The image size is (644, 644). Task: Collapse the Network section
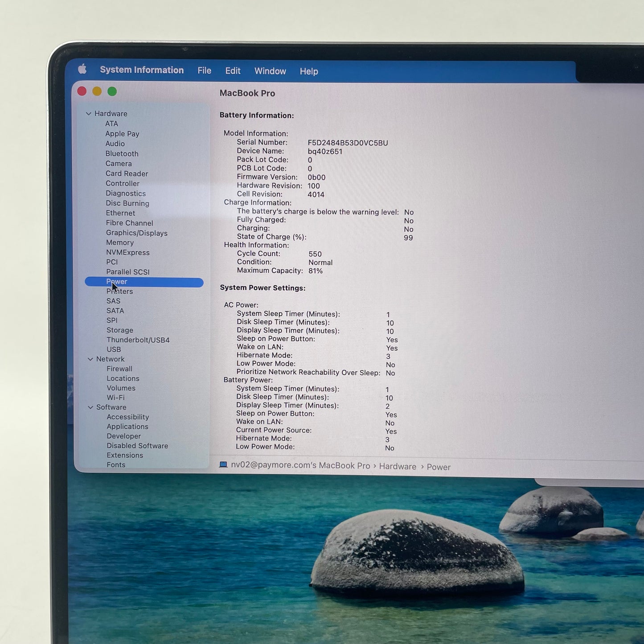[x=90, y=359]
